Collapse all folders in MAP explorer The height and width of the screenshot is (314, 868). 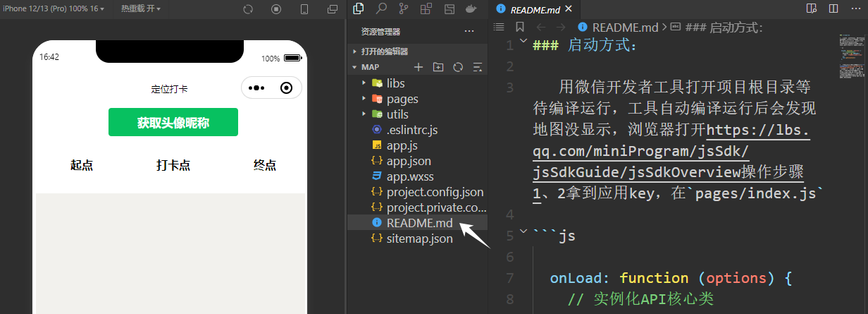[478, 67]
